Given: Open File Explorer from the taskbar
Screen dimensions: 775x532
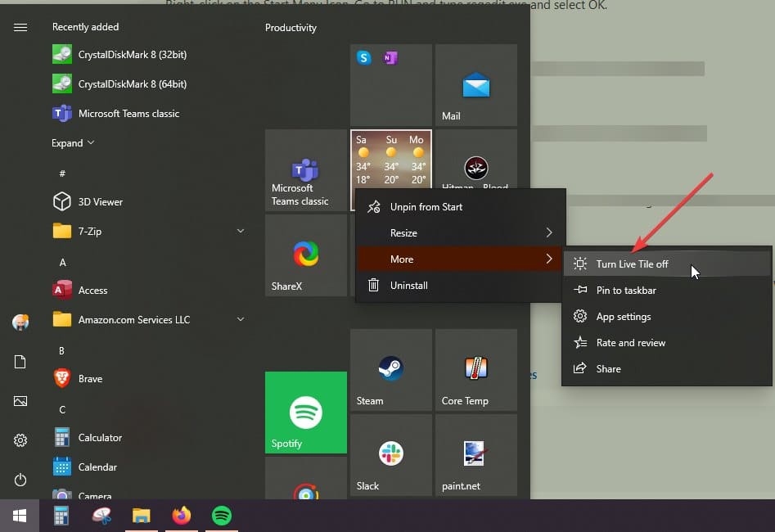Looking at the screenshot, I should [142, 516].
